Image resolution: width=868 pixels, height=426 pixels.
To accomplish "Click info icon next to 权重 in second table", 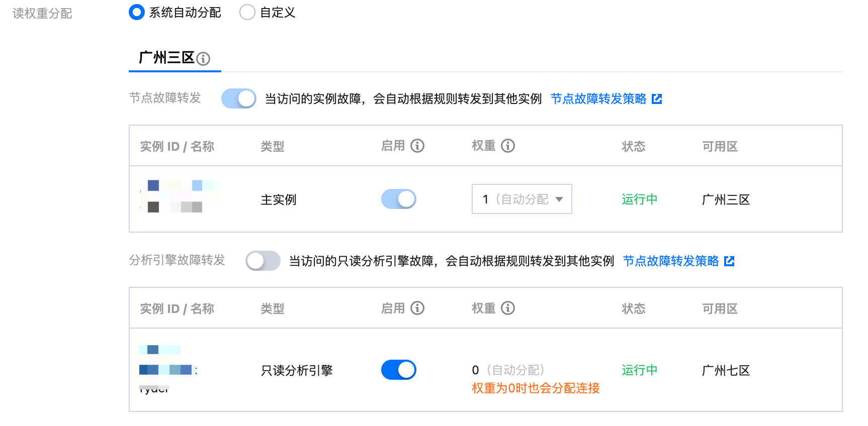I will click(x=508, y=308).
